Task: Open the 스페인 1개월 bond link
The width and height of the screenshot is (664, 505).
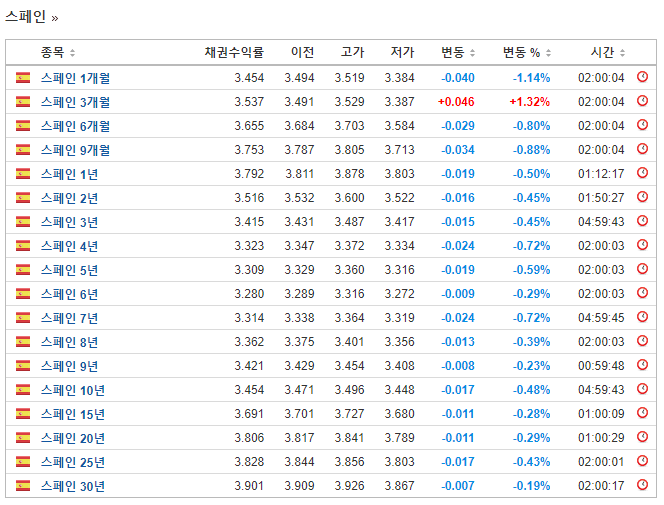Action: [x=75, y=78]
